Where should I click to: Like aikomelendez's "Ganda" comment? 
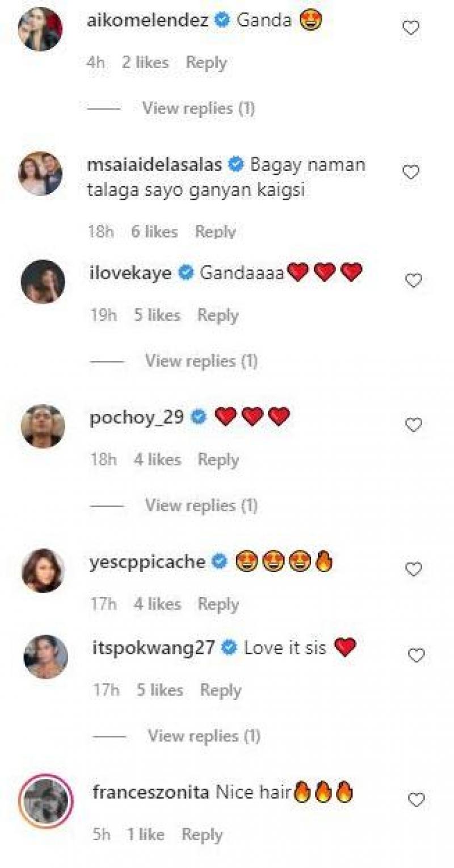[410, 27]
